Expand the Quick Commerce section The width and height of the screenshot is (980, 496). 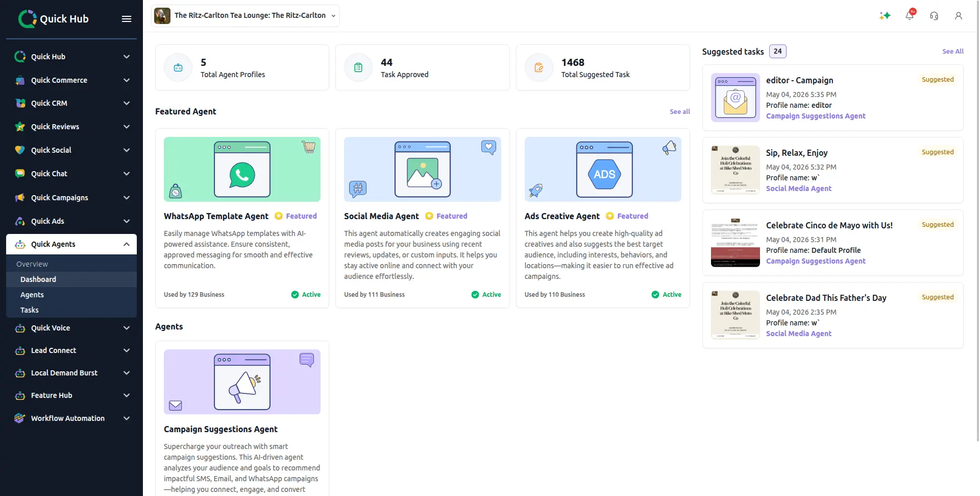[x=127, y=80]
